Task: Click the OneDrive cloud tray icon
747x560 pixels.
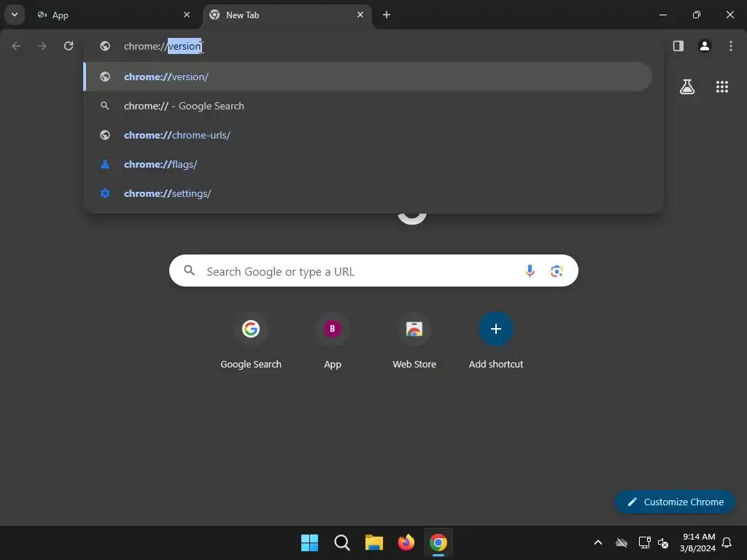Action: coord(622,542)
